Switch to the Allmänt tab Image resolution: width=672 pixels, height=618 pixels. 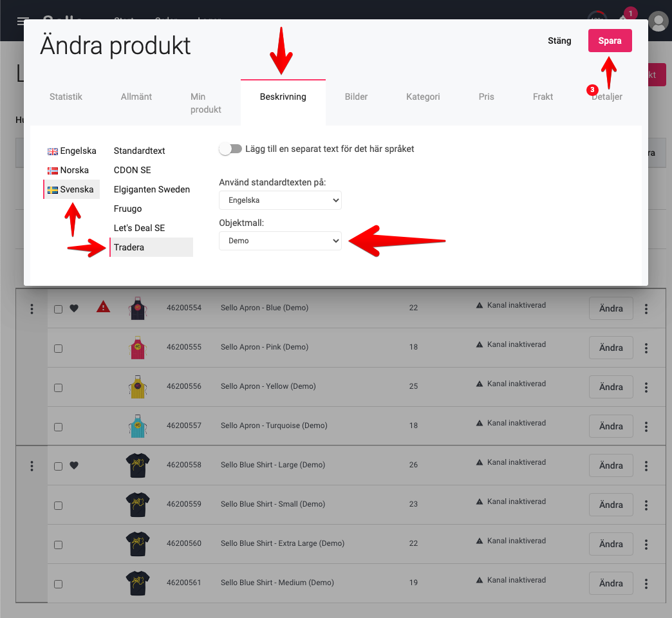pos(136,97)
